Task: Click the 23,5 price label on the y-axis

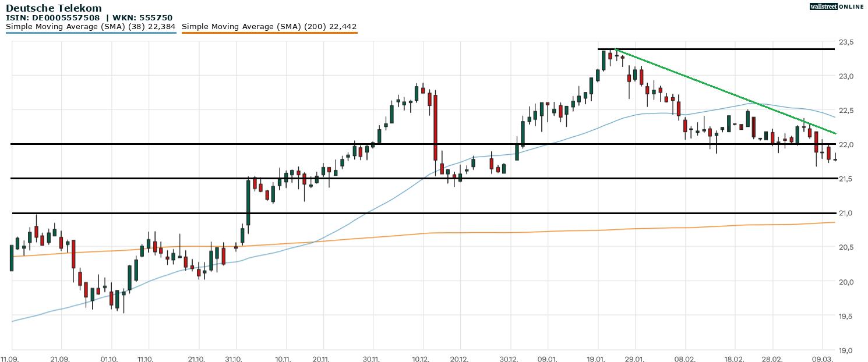Action: 846,42
